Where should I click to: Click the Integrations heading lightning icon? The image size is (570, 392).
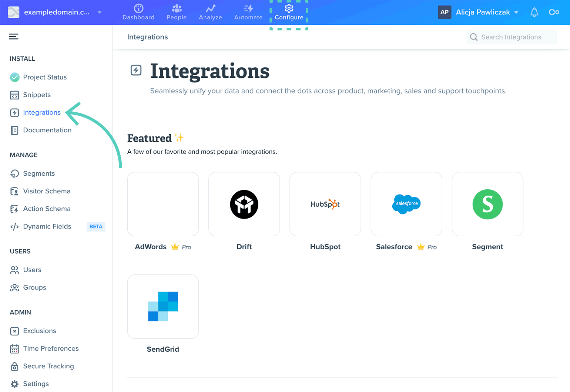point(136,70)
